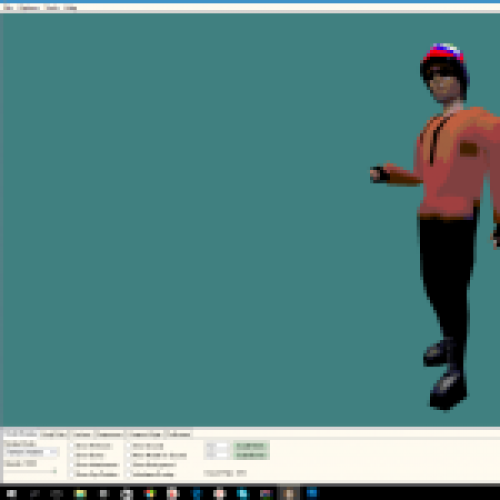Switch to the last tab in bottom panel
The height and width of the screenshot is (500, 500).
[x=180, y=434]
